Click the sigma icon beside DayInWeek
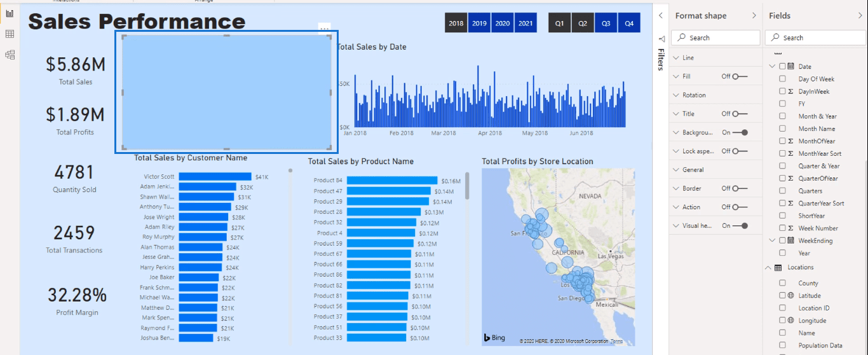868x355 pixels. (x=791, y=92)
